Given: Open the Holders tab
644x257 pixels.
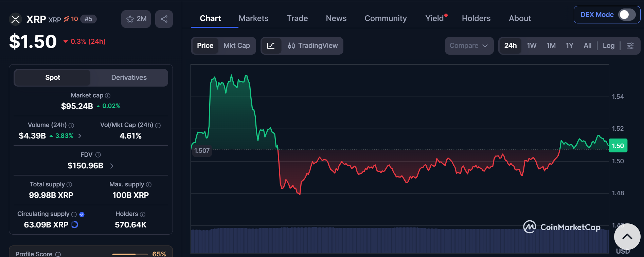Looking at the screenshot, I should coord(476,18).
